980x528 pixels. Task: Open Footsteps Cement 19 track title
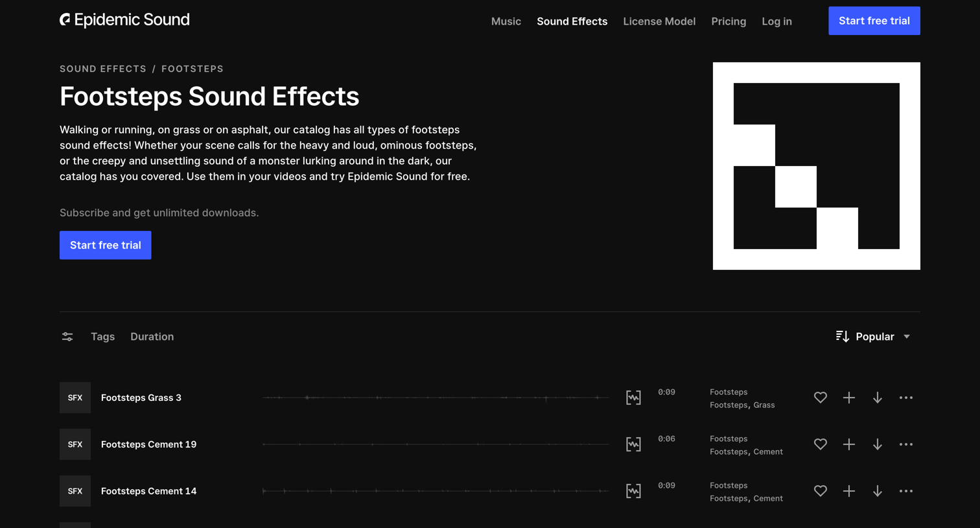(148, 444)
